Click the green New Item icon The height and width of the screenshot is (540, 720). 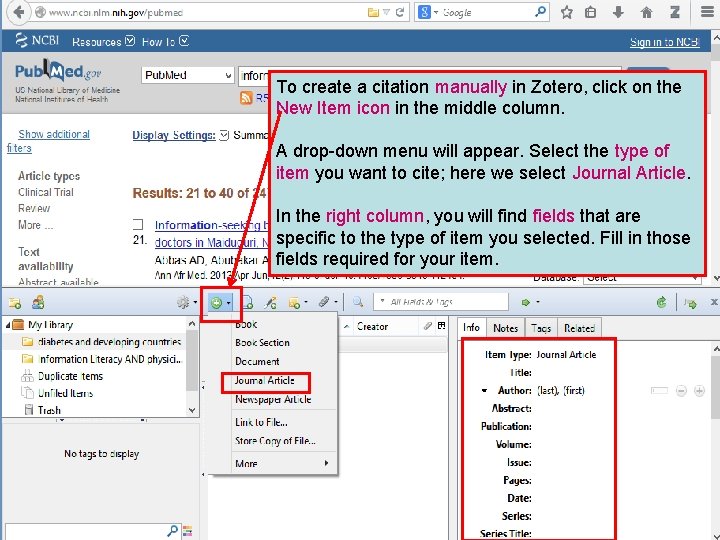point(220,303)
